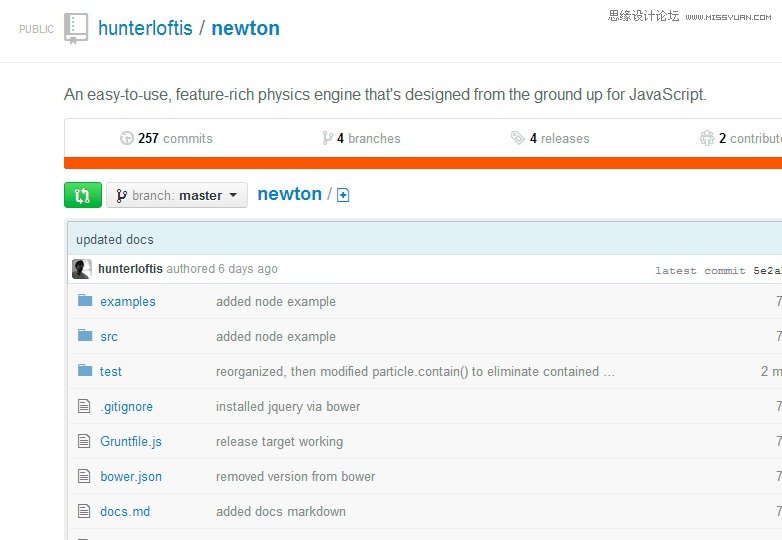Image resolution: width=782 pixels, height=540 pixels.
Task: View the 4 branches
Action: [369, 138]
